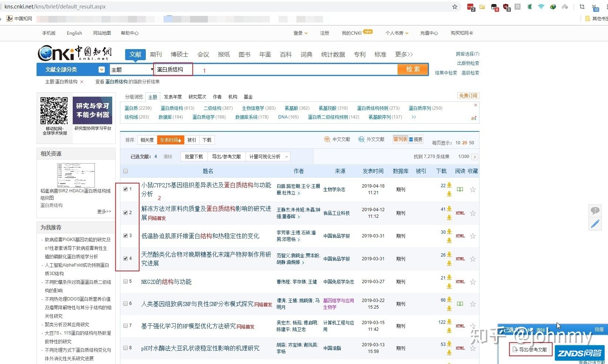Open the green HTML reading icon for result 1
Image resolution: width=608 pixels, height=364 pixels.
[460, 189]
